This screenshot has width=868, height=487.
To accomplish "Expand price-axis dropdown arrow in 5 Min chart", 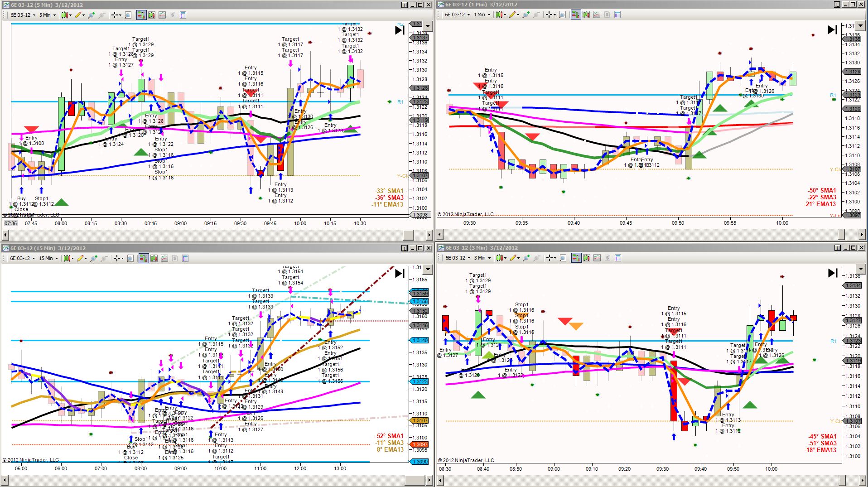I will [x=428, y=26].
